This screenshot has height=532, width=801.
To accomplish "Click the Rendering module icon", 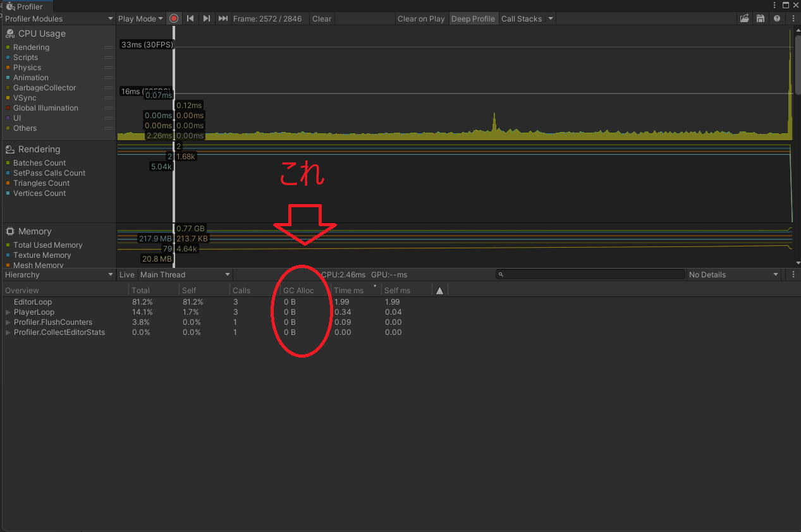I will pos(9,149).
